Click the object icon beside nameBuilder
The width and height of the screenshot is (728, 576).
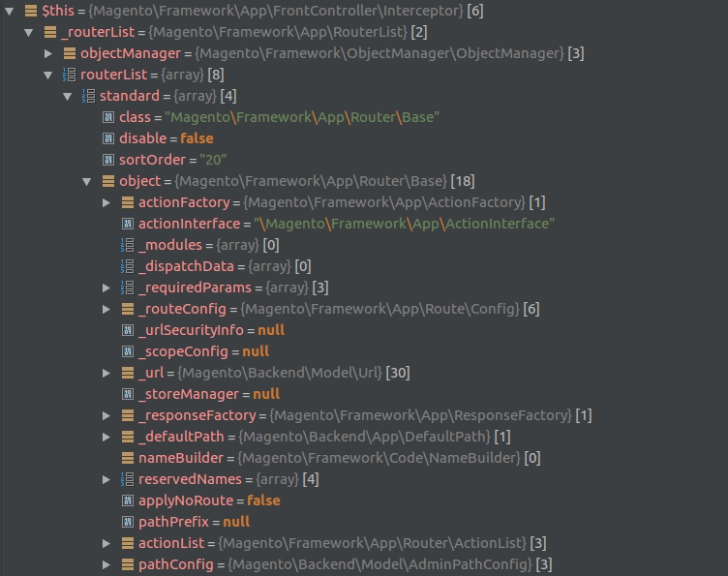(x=128, y=458)
